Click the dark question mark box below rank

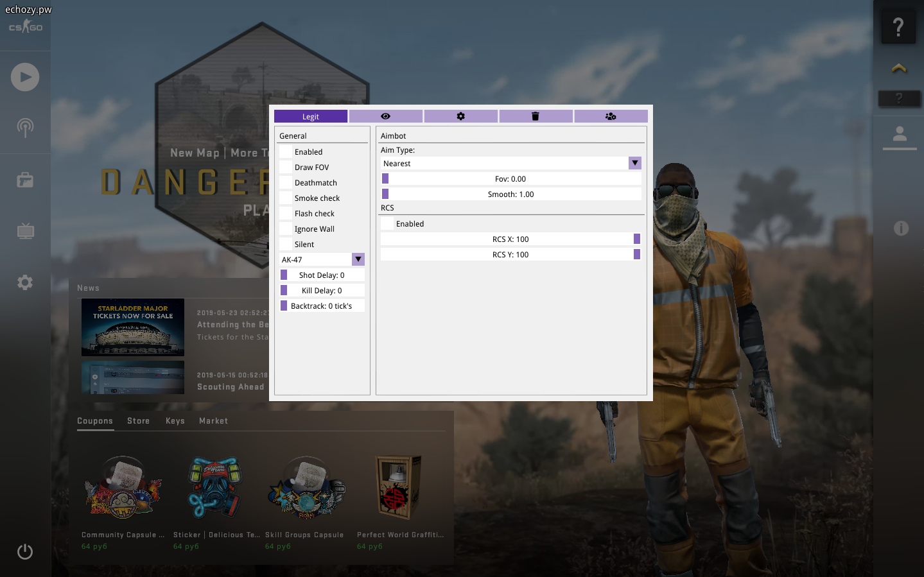(x=899, y=99)
